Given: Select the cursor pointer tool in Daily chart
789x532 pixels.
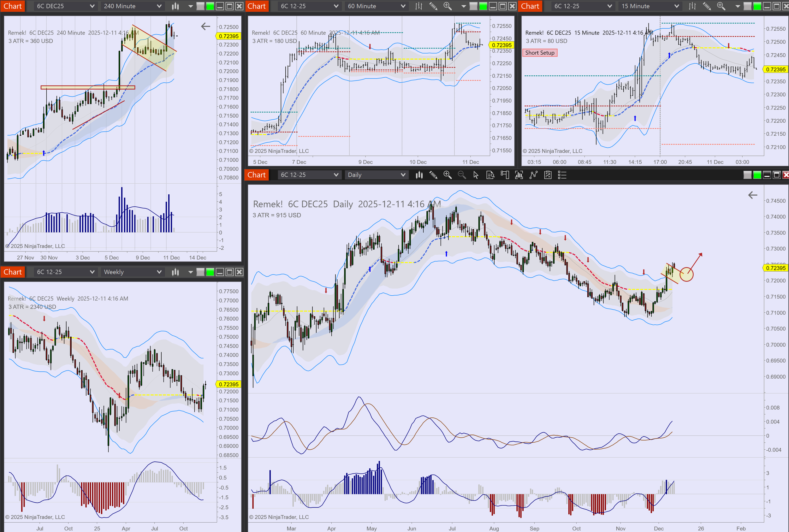Looking at the screenshot, I should tap(476, 175).
